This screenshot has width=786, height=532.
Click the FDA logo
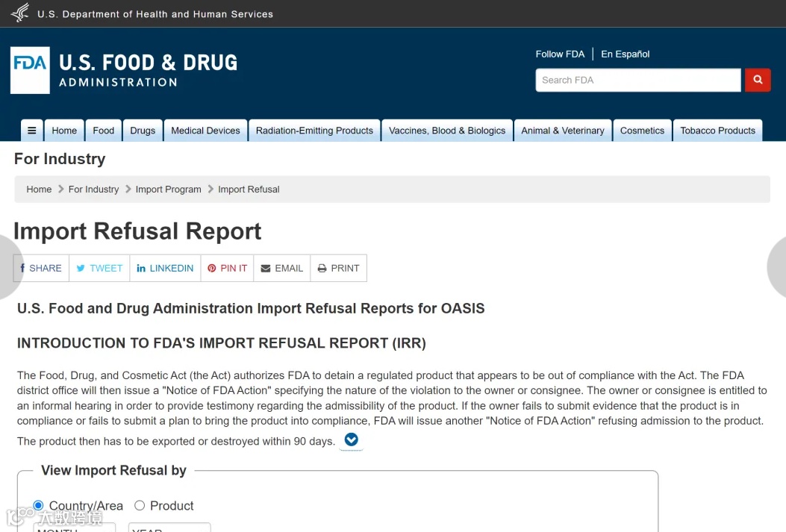(x=30, y=70)
